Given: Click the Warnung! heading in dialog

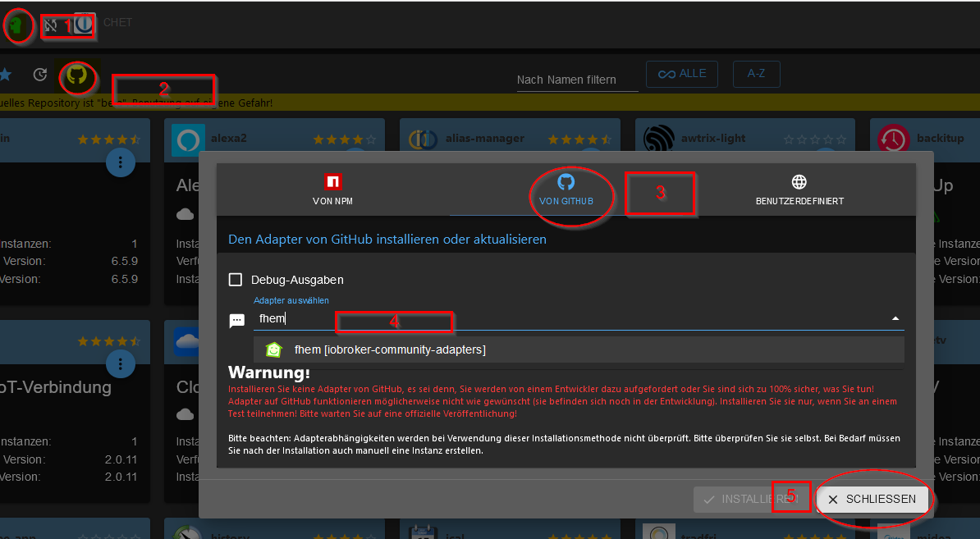Looking at the screenshot, I should pyautogui.click(x=268, y=372).
